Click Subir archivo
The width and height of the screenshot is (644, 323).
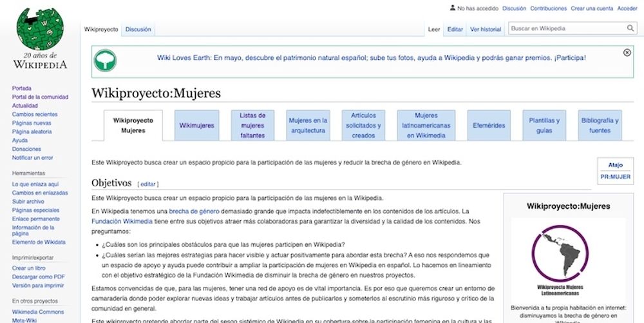coord(28,201)
